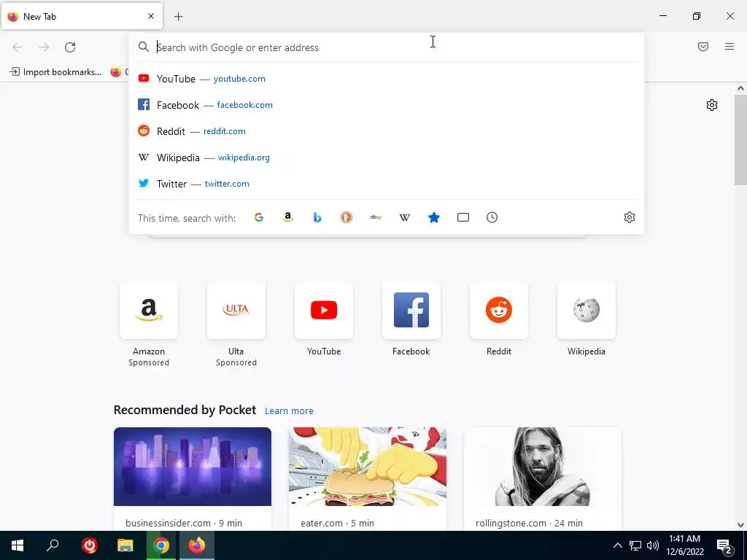Click the Learn more Pocket link
747x560 pixels.
(289, 411)
